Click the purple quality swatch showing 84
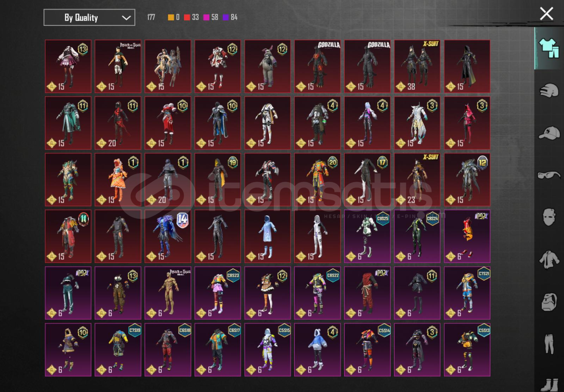Image resolution: width=564 pixels, height=392 pixels. (x=225, y=17)
